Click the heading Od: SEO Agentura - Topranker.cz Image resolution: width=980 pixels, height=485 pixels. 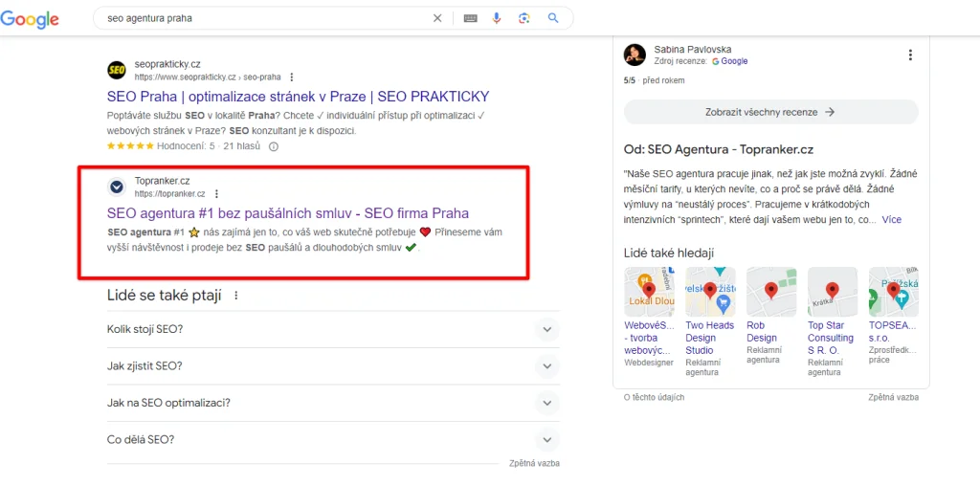click(x=719, y=150)
